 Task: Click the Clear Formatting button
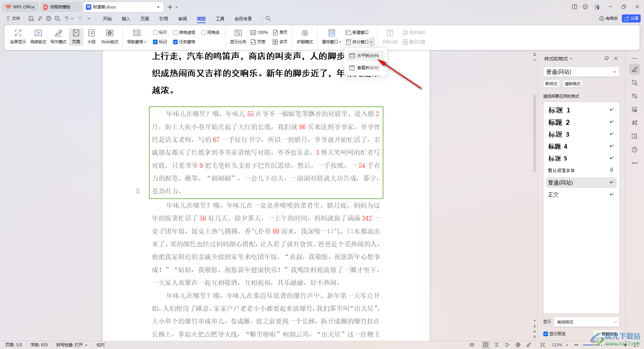[x=573, y=84]
